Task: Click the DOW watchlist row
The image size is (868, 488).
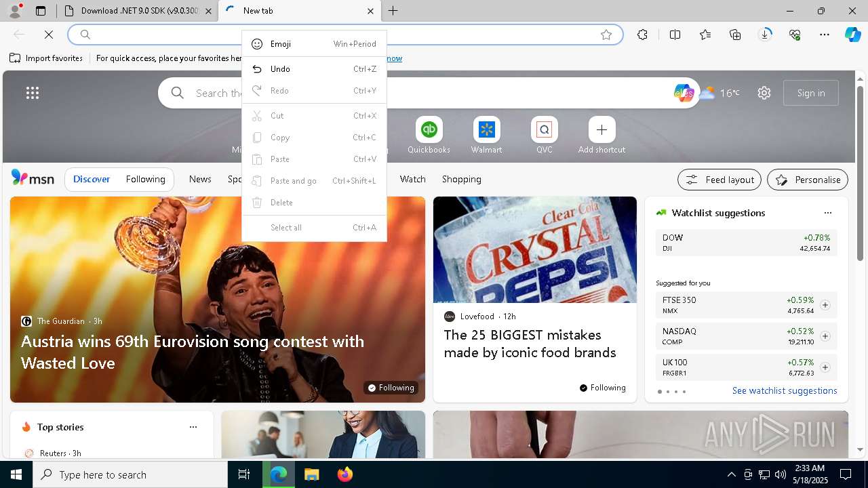Action: [747, 243]
